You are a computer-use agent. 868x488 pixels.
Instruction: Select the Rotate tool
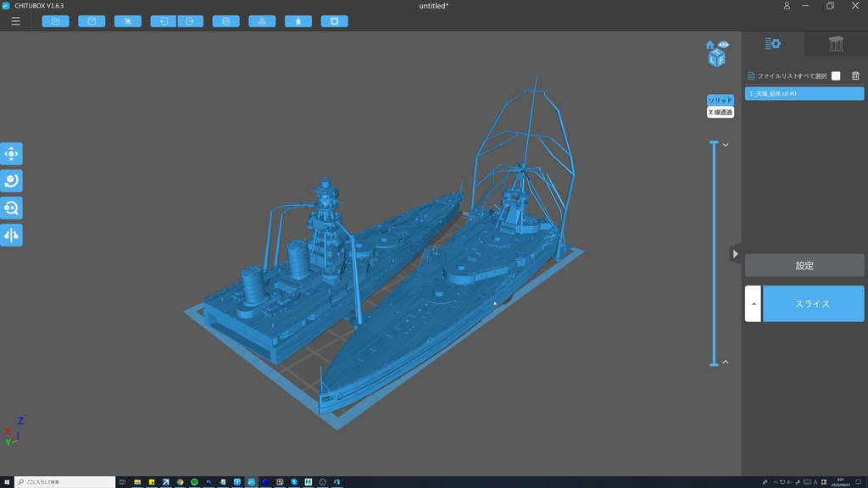11,181
